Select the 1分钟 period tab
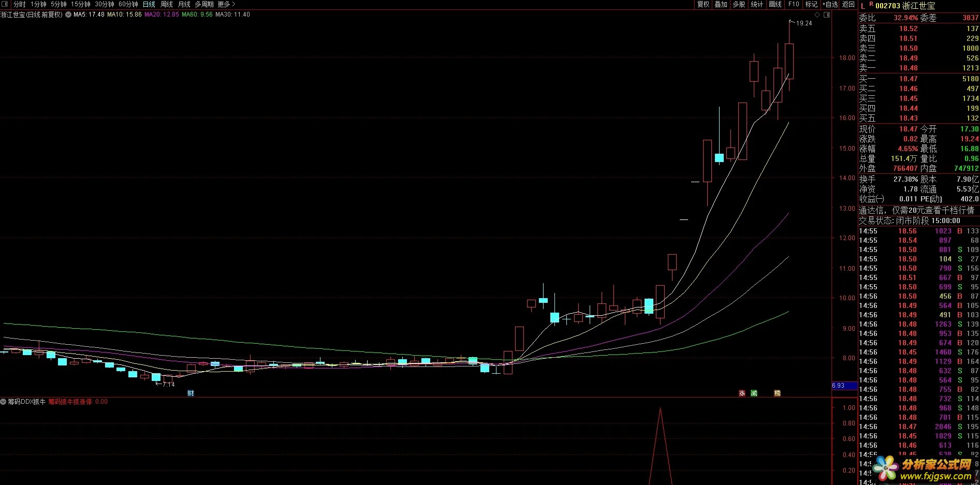This screenshot has height=485, width=980. click(38, 4)
